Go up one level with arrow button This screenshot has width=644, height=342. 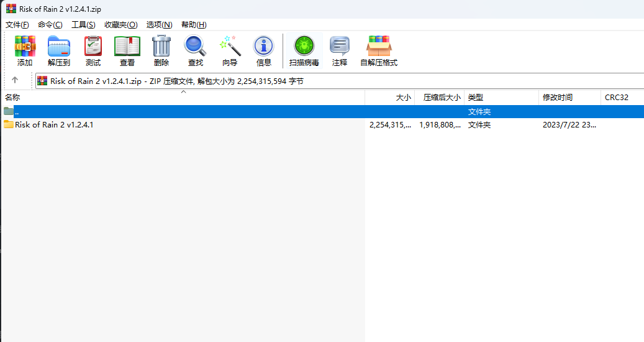click(15, 80)
